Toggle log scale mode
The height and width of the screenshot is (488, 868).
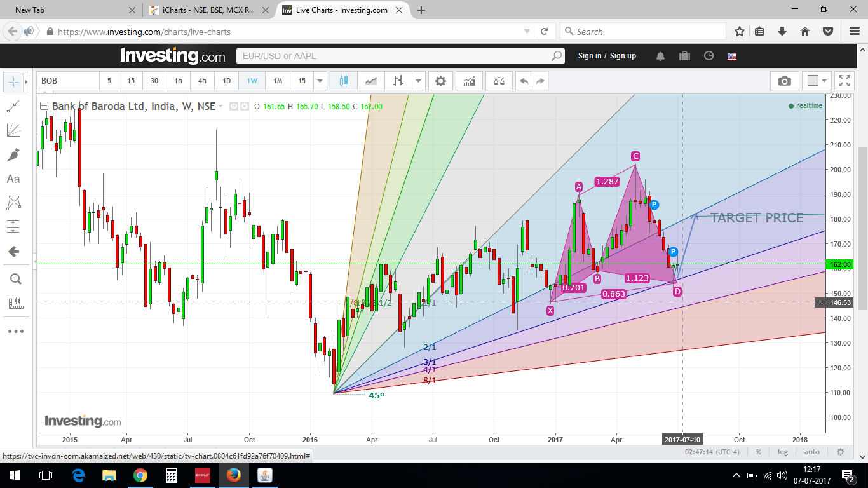coord(782,452)
